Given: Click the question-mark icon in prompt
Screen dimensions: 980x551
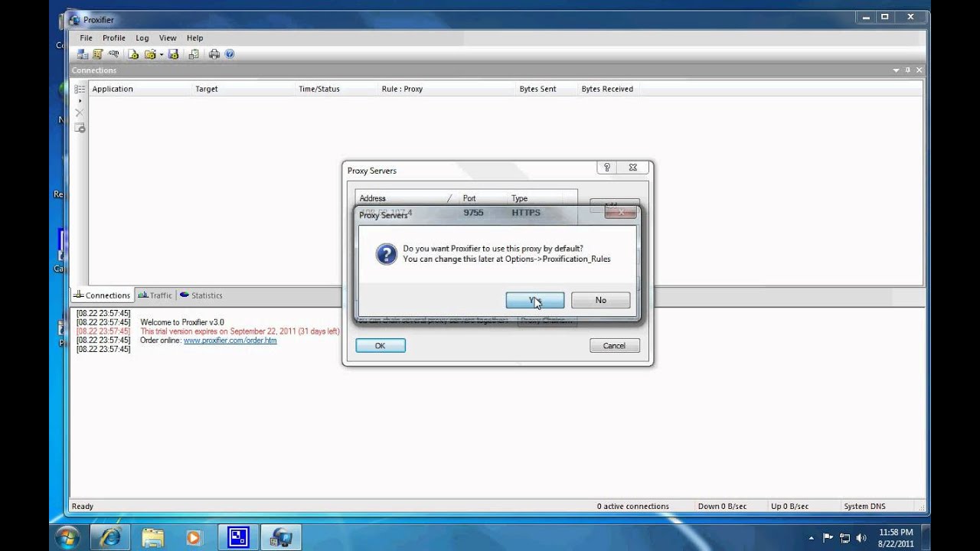Looking at the screenshot, I should tap(387, 254).
